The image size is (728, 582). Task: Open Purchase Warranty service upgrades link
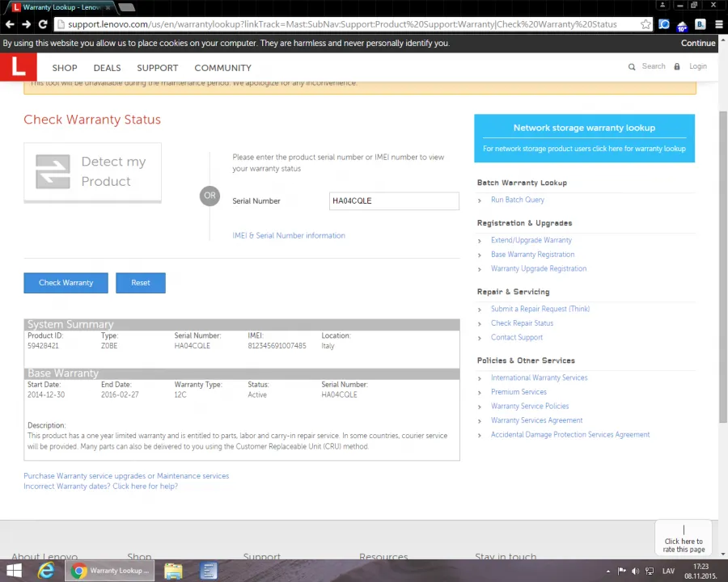pos(126,476)
